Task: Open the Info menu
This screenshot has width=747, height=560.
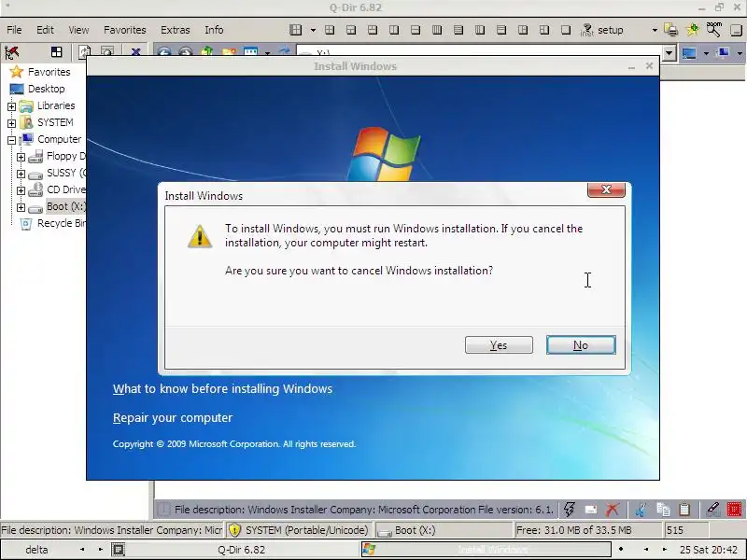Action: [214, 30]
